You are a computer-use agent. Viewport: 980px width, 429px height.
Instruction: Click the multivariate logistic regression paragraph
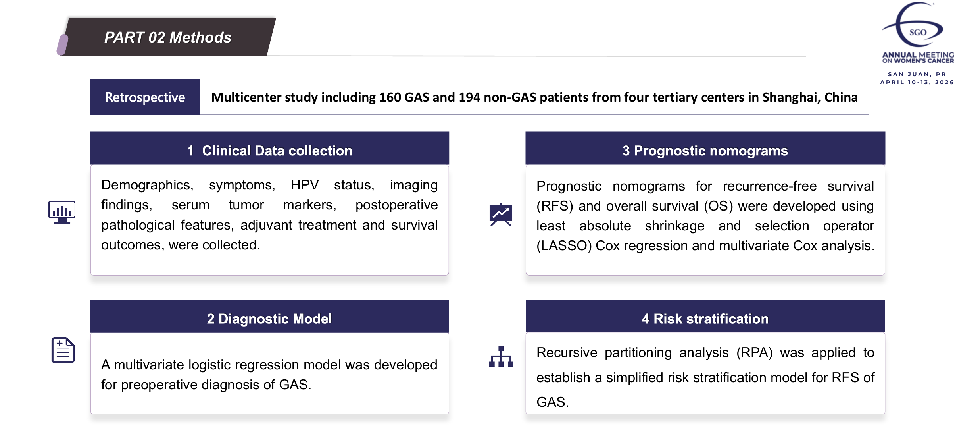[x=269, y=375]
